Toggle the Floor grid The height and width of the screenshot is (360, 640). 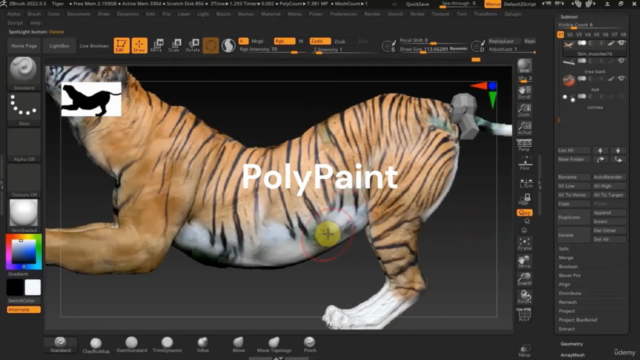[524, 163]
